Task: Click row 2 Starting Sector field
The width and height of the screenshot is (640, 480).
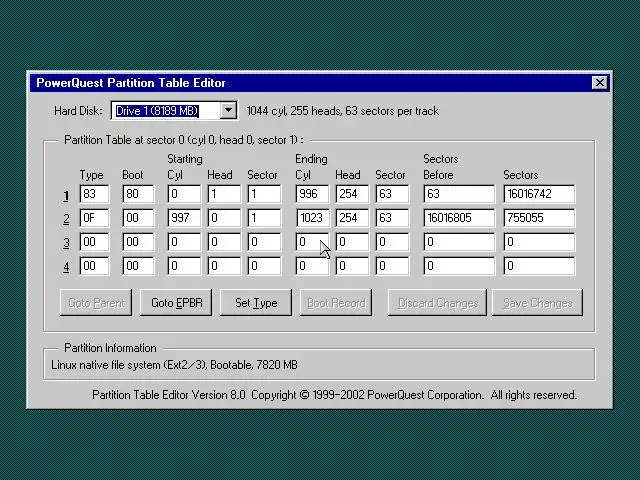Action: [x=264, y=218]
